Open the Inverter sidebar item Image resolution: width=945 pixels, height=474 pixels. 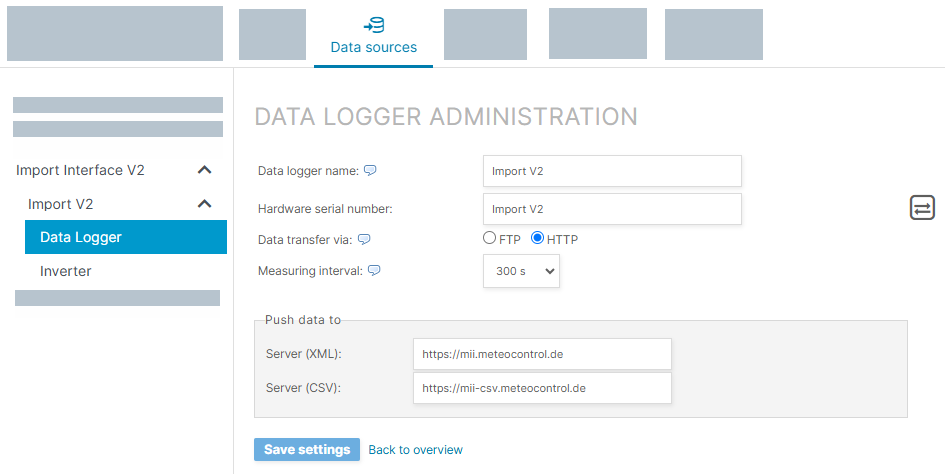pos(66,271)
